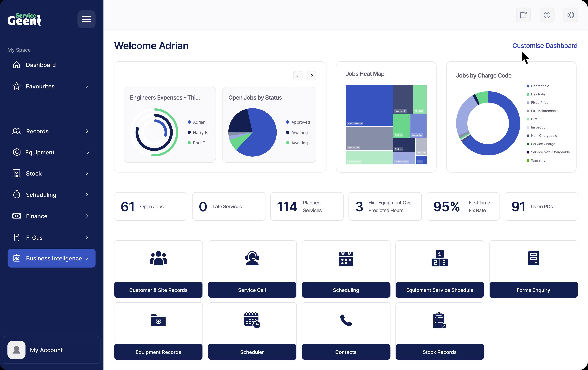Viewport: 588px width, 370px height.
Task: Click the Service Geeni logo
Action: (x=24, y=19)
